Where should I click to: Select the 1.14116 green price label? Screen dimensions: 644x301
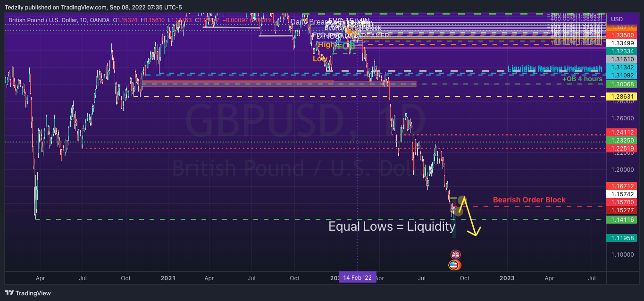[x=622, y=219]
